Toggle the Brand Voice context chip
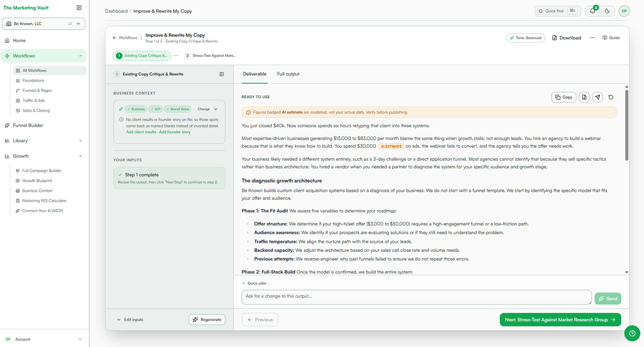 [x=177, y=109]
